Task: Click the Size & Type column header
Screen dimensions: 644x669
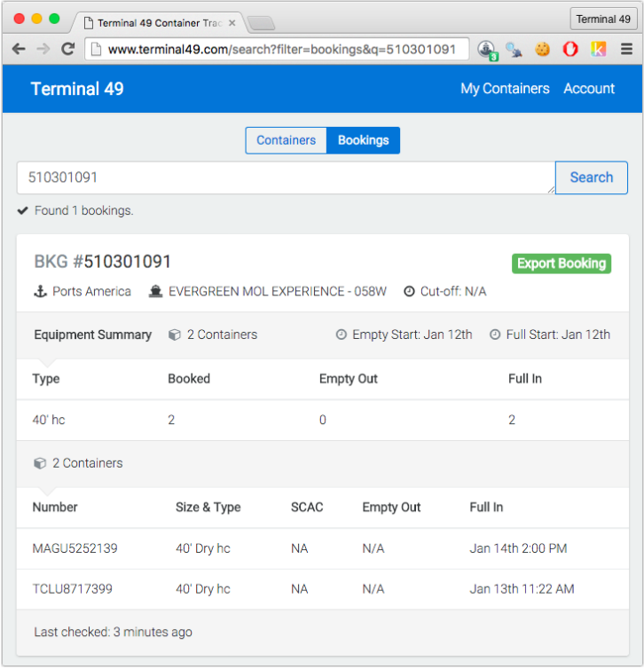Action: click(208, 507)
